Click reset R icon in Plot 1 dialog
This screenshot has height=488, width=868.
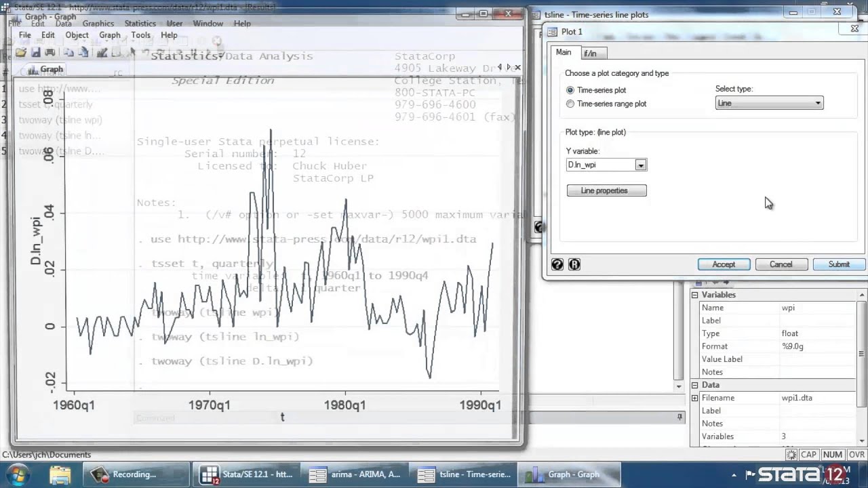tap(574, 264)
